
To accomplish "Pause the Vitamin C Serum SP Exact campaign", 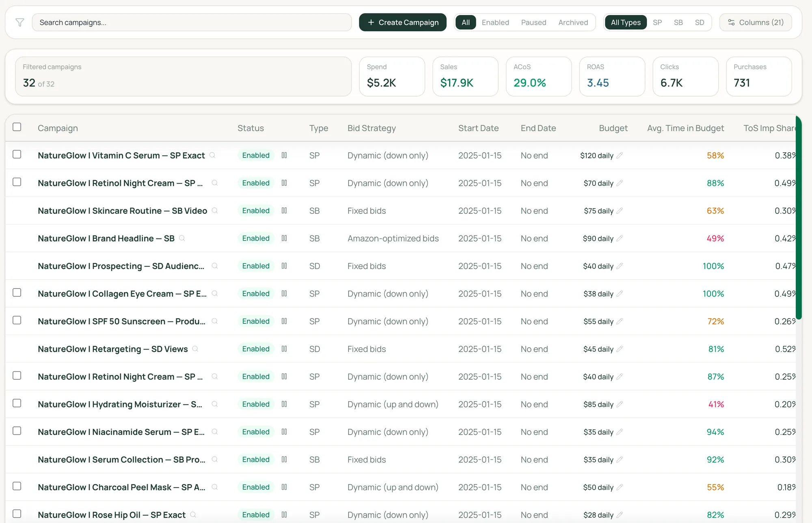I will tap(284, 155).
